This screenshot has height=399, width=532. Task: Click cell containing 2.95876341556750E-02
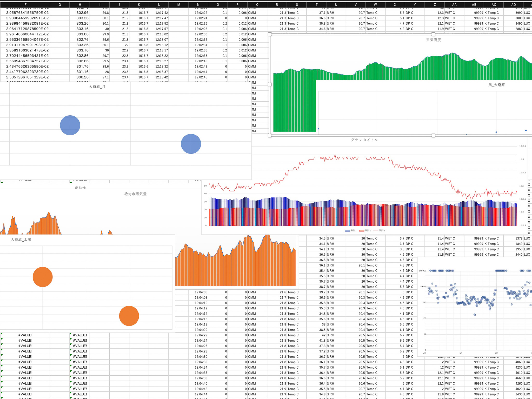pyautogui.click(x=25, y=13)
